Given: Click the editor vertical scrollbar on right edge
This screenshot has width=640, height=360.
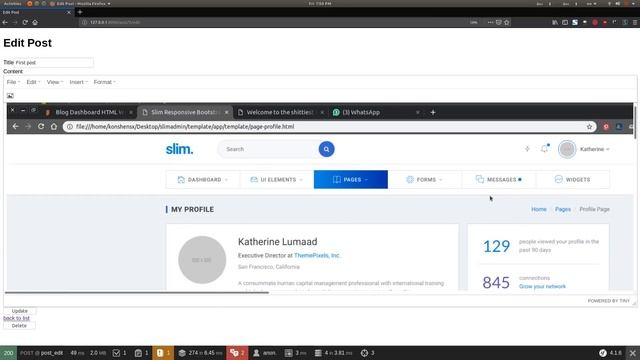Looking at the screenshot, I should click(x=635, y=122).
